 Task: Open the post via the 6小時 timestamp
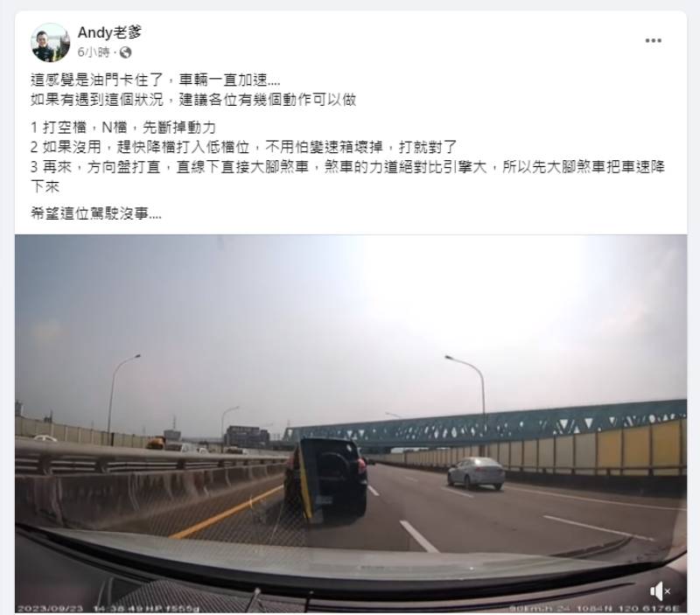pyautogui.click(x=94, y=52)
